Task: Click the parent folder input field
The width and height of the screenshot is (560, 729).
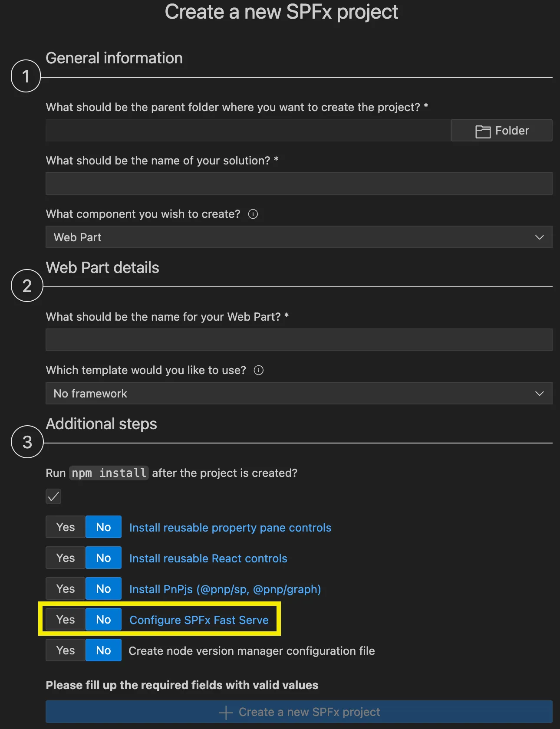Action: (247, 130)
